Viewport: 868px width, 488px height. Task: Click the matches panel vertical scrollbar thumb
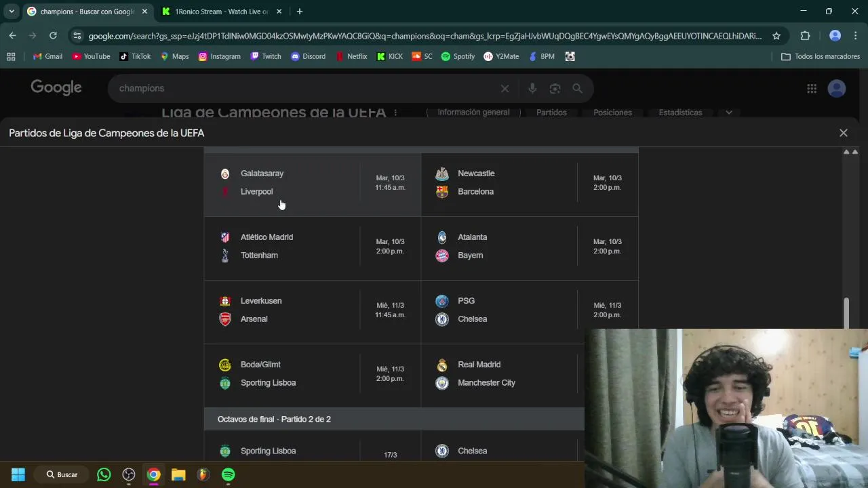click(846, 312)
